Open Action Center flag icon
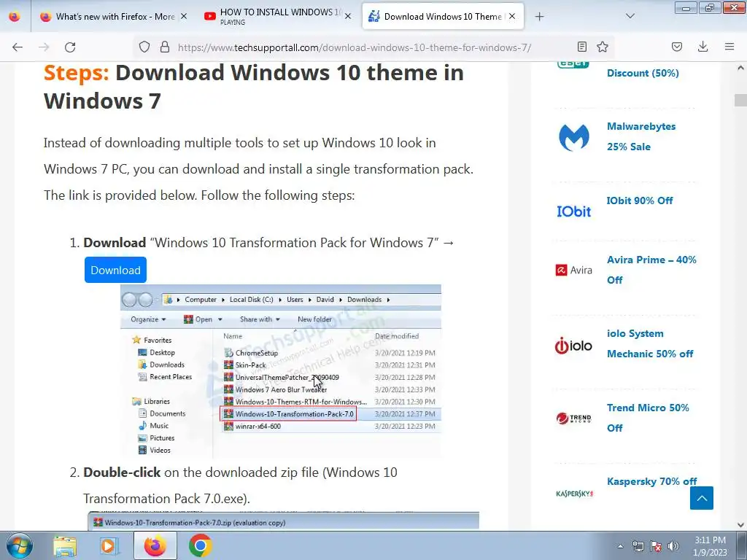Image resolution: width=747 pixels, height=560 pixels. [x=656, y=546]
